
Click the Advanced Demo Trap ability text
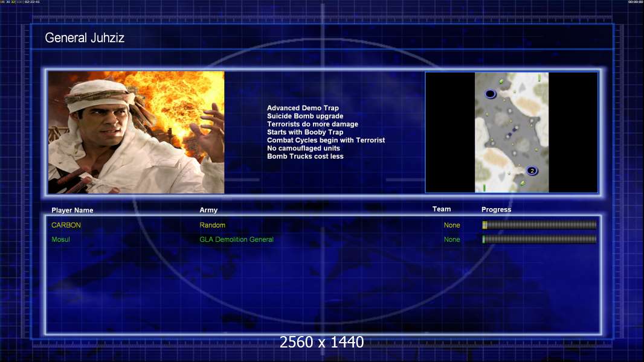[303, 108]
